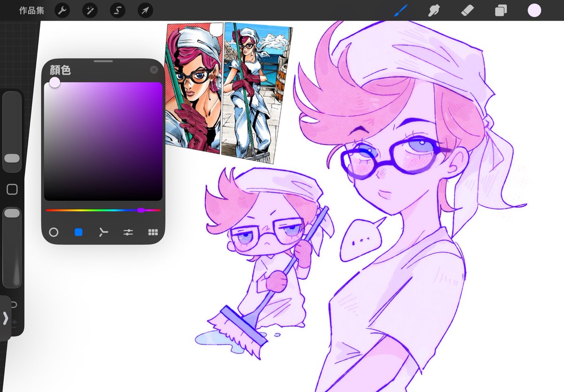Screen dimensions: 564x392
Task: Tap the undo arrow in the sidebar
Action: tap(13, 305)
